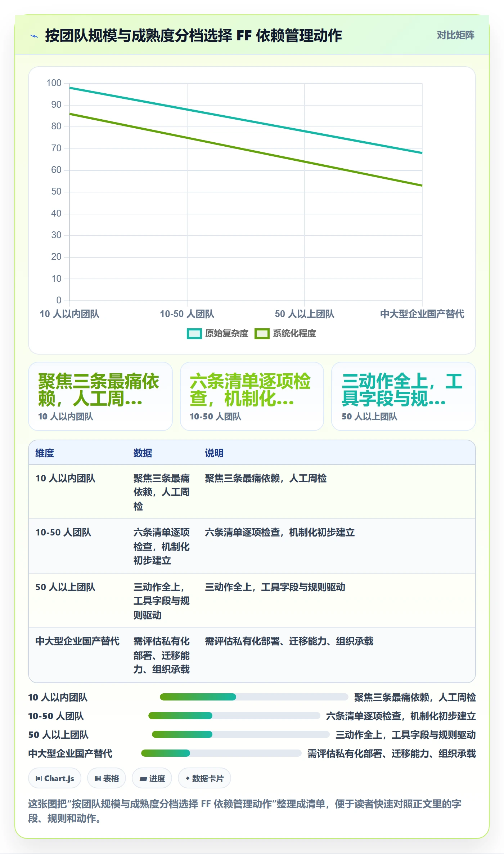This screenshot has width=504, height=854.
Task: Click the 10 人以内团队 progress bar
Action: tap(254, 697)
